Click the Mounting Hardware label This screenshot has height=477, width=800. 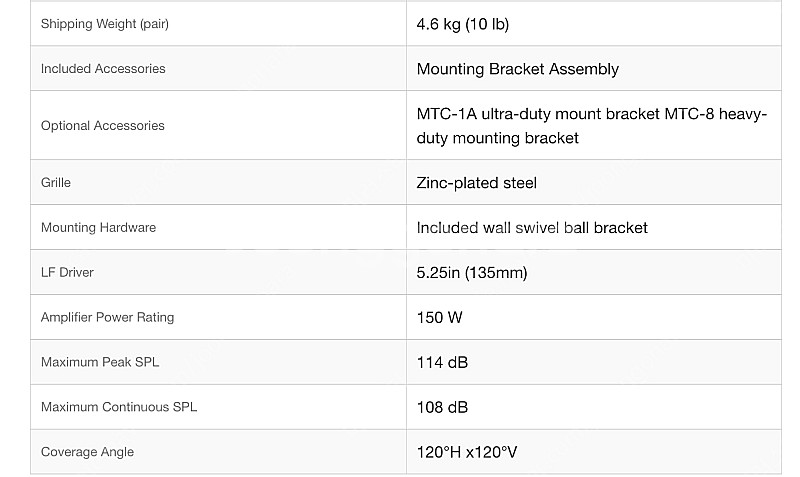click(x=98, y=228)
